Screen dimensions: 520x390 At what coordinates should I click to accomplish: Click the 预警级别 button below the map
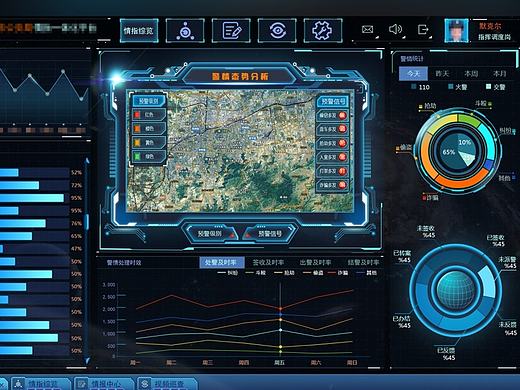(x=211, y=233)
